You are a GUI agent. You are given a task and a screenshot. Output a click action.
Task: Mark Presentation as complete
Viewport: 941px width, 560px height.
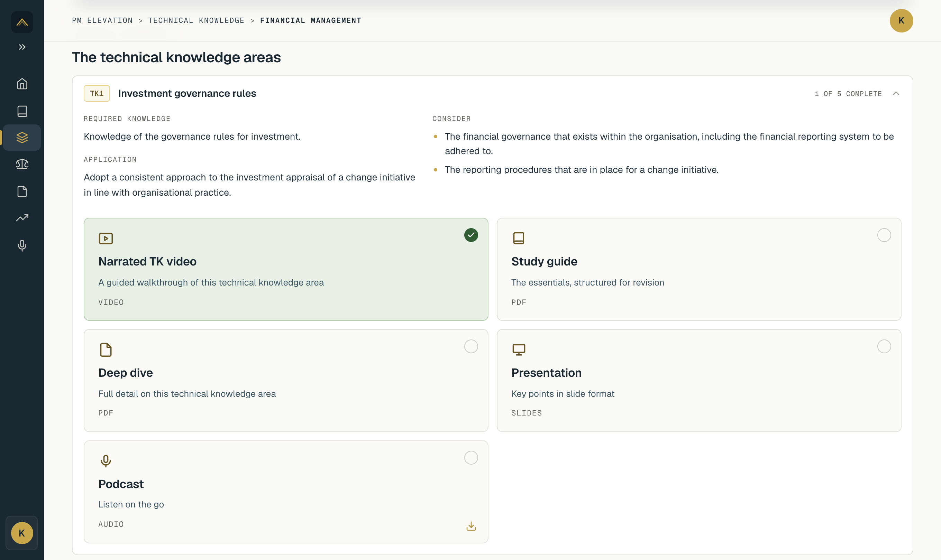click(x=884, y=346)
